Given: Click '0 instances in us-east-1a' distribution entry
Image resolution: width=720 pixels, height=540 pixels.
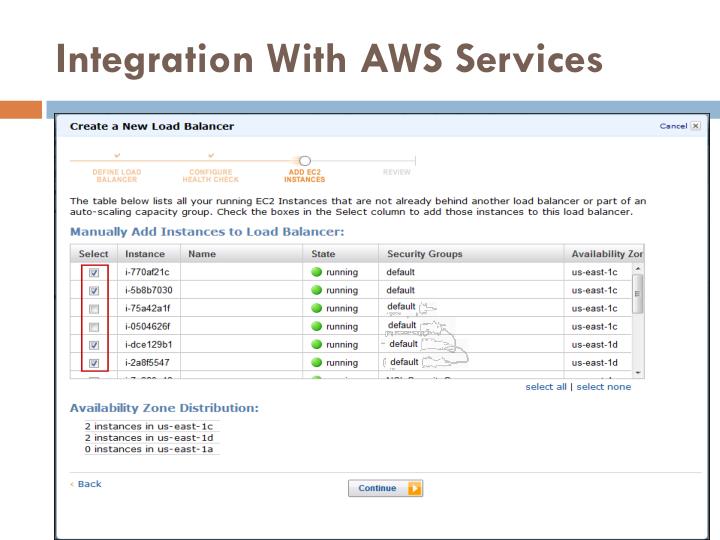Looking at the screenshot, I should 149,449.
